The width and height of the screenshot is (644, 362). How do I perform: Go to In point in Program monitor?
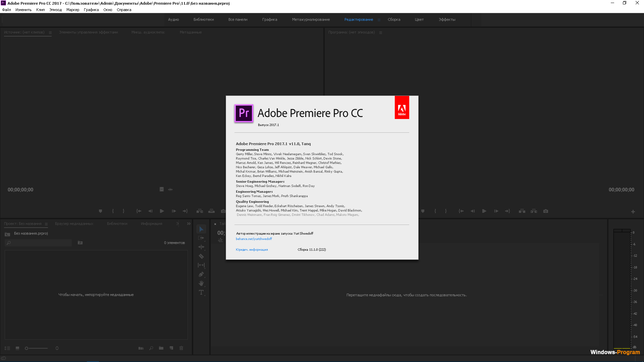click(461, 211)
